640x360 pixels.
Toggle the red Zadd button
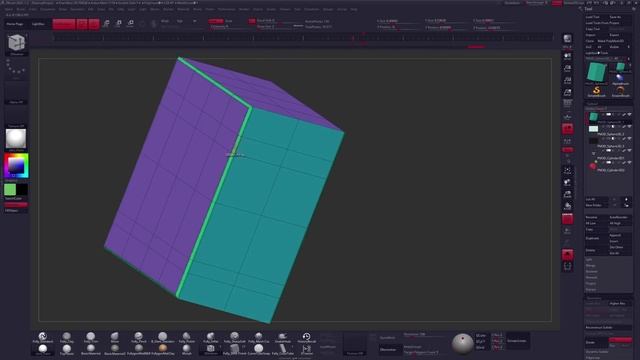[216, 21]
